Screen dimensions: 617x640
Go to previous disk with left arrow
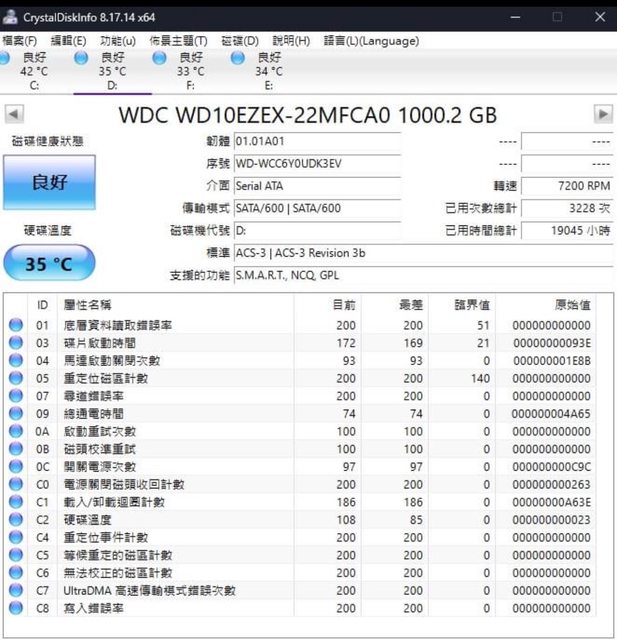[14, 114]
